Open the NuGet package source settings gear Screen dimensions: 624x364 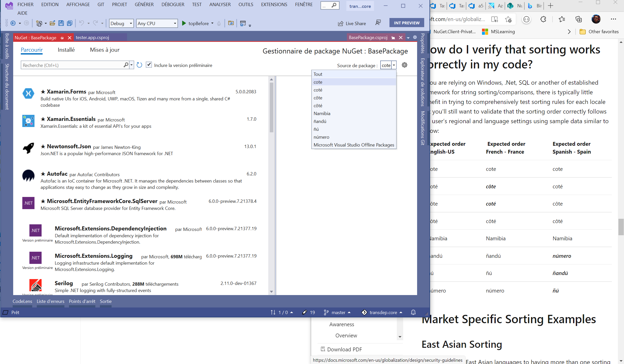tap(404, 65)
